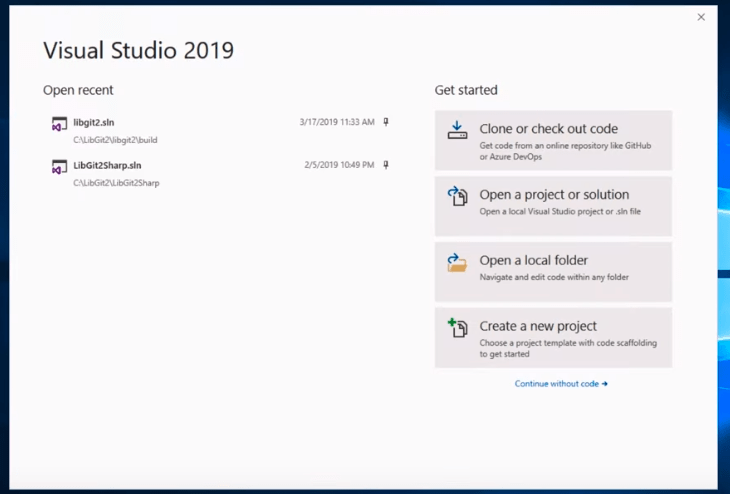The width and height of the screenshot is (730, 494).
Task: Click the Open a project or solution icon
Action: point(457,196)
